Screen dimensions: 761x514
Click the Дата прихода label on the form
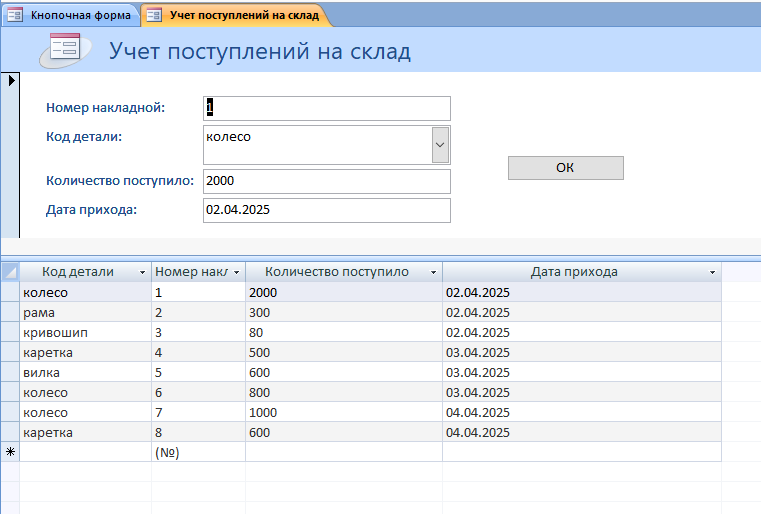[x=91, y=210]
